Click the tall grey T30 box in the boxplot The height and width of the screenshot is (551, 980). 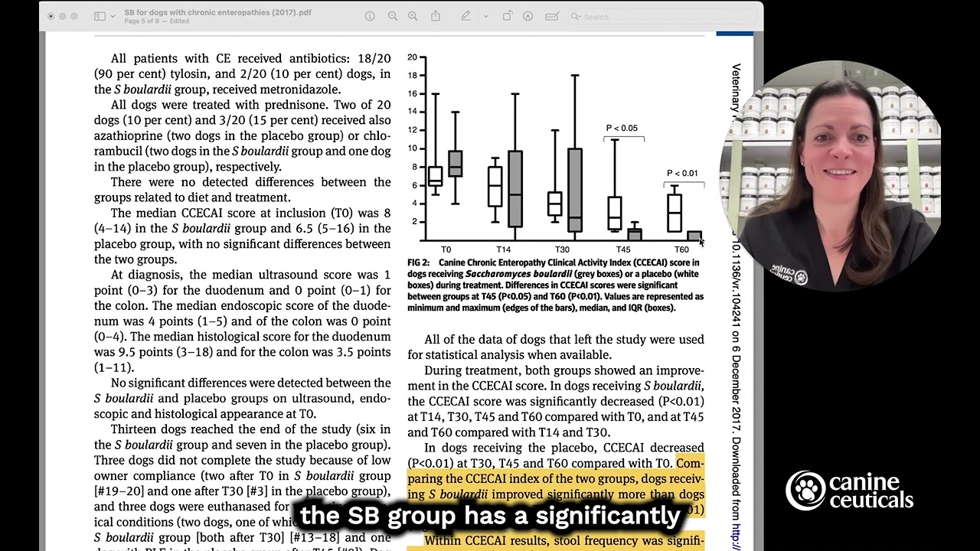(x=574, y=190)
